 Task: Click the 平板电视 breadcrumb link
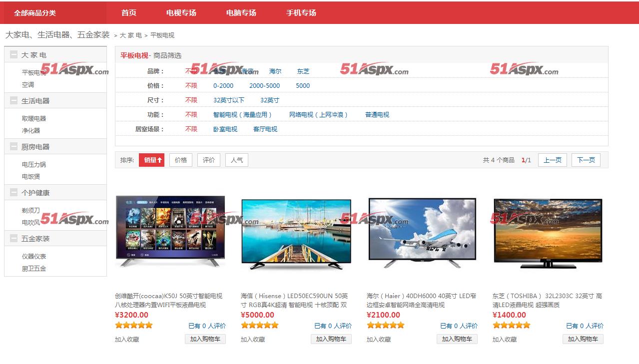(162, 35)
